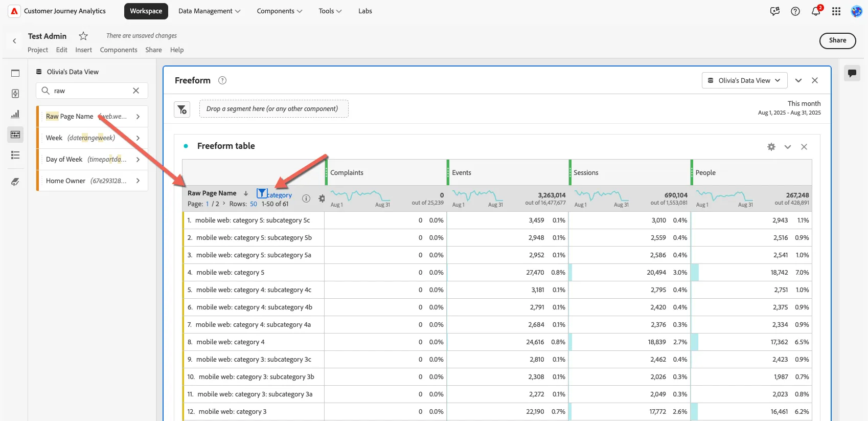Screen dimensions: 868x421
Task: Click the component search field containing raw
Action: click(x=92, y=91)
